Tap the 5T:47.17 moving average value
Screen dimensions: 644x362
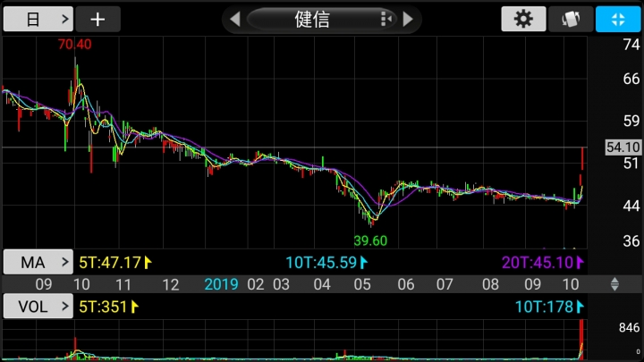(110, 262)
